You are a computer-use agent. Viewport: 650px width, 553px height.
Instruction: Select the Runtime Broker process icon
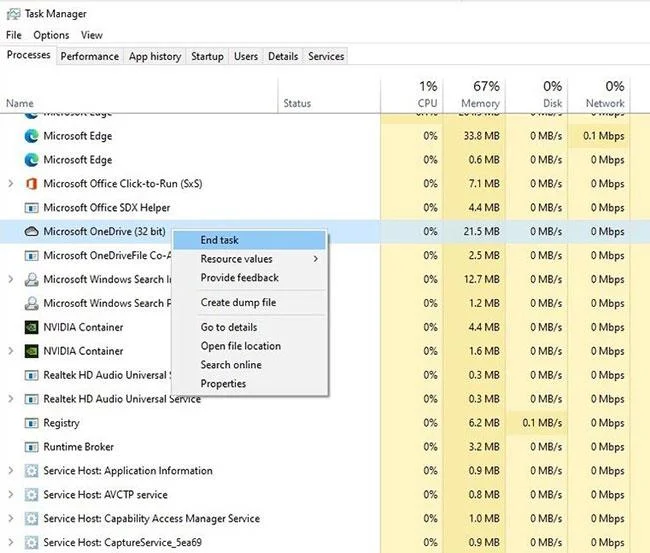(x=32, y=447)
